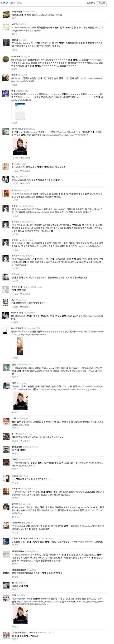
Task: Open ytrog.com link in 미산돌돌이뽕 tweet
Action: (x=30, y=335)
